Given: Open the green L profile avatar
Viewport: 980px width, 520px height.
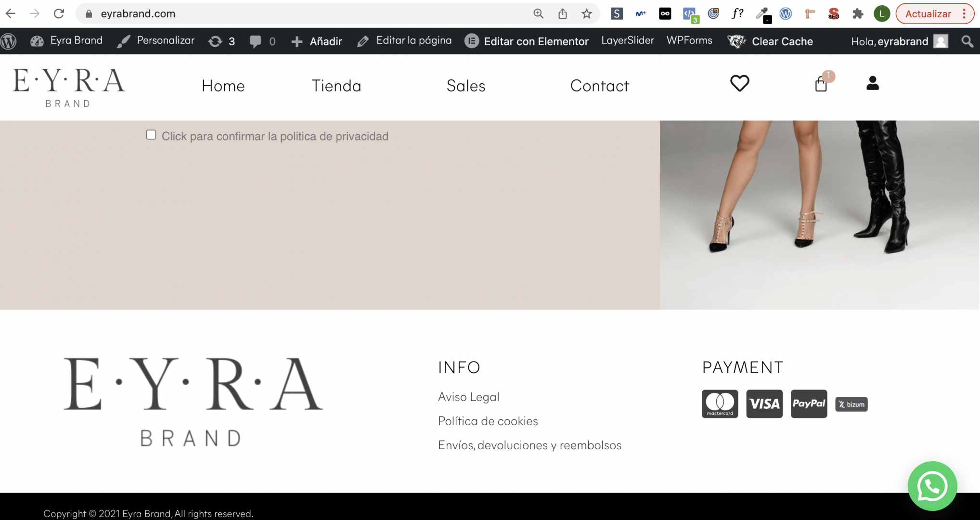Looking at the screenshot, I should [882, 13].
